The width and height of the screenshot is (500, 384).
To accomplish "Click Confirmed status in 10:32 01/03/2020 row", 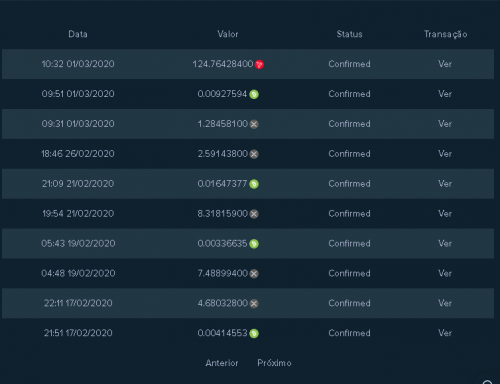I will coord(349,64).
